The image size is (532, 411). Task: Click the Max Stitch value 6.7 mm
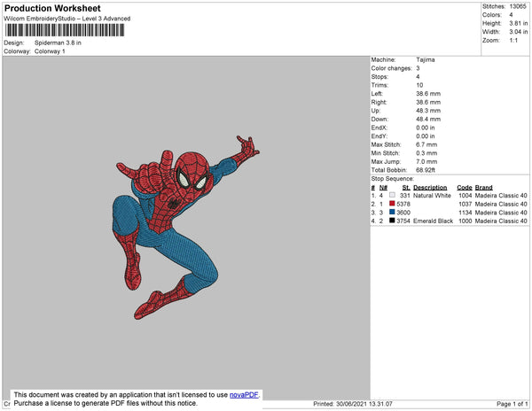[x=426, y=144]
